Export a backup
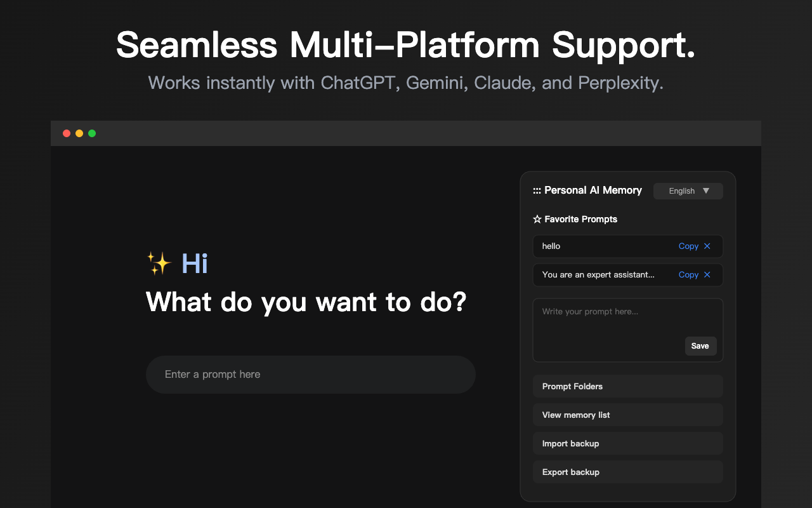812x508 pixels. pos(627,471)
